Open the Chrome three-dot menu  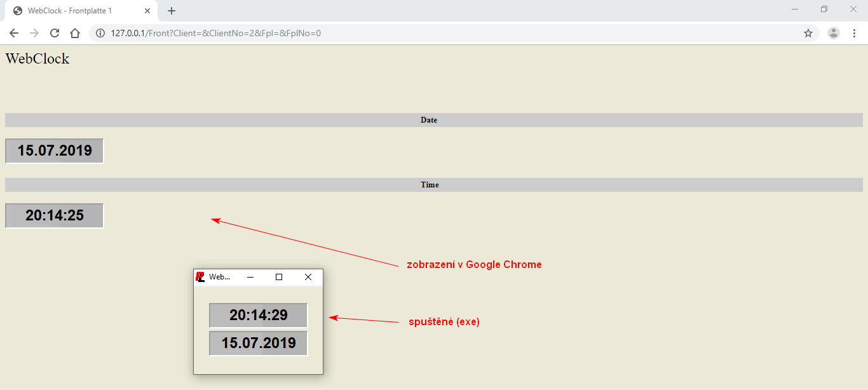point(854,33)
